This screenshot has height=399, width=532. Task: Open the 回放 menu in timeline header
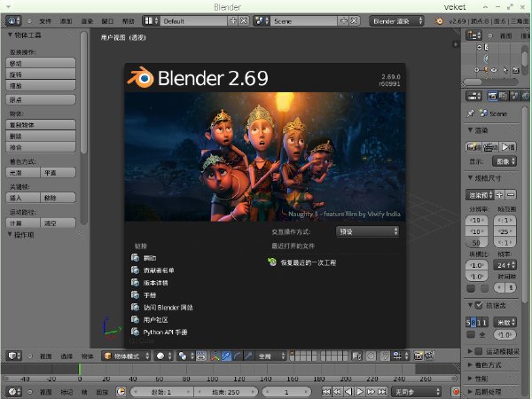(x=102, y=392)
